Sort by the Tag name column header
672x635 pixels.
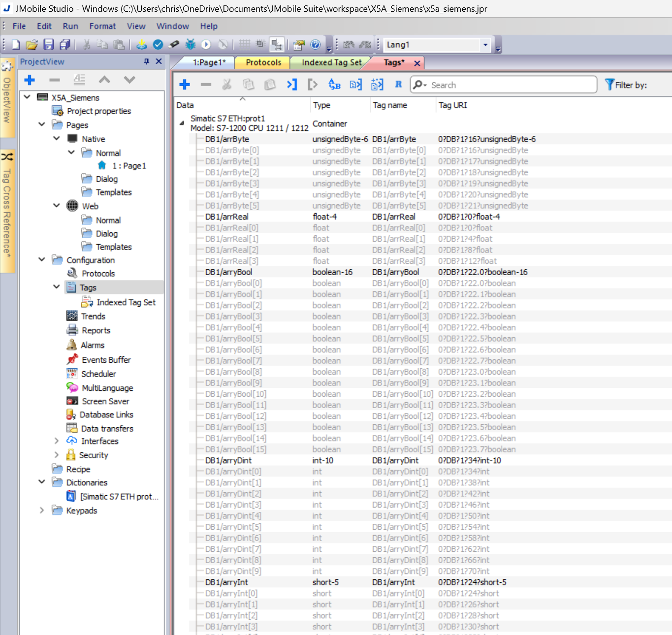pos(404,105)
